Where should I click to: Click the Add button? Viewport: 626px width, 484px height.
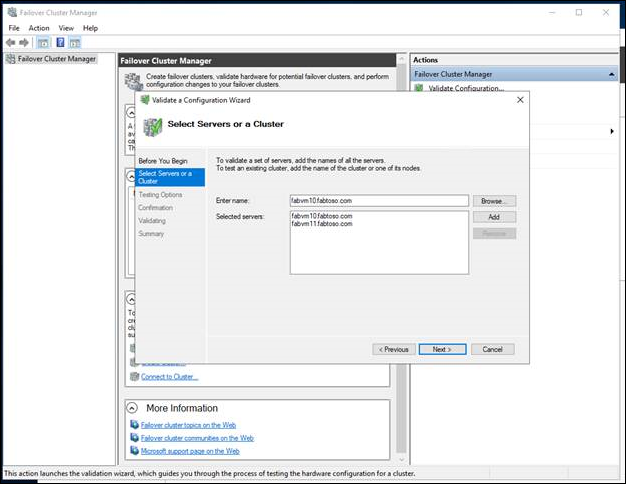coord(494,217)
